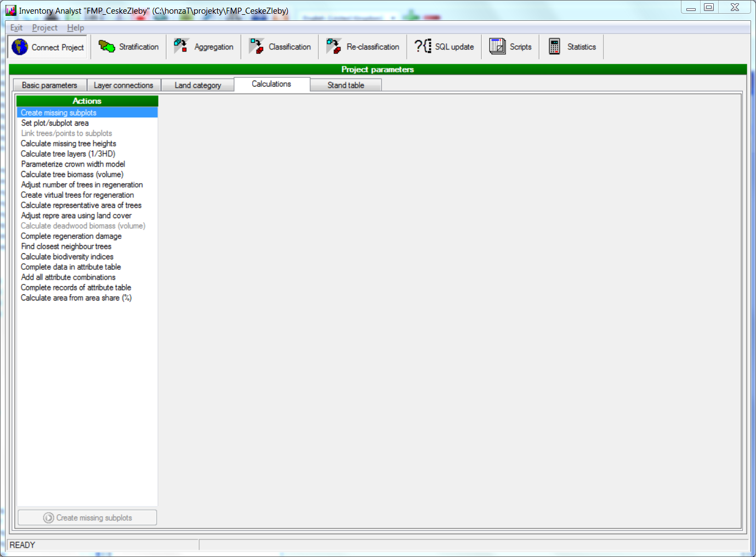Launch the Re-classification tool icon
Viewport: 756px width, 557px height.
334,47
